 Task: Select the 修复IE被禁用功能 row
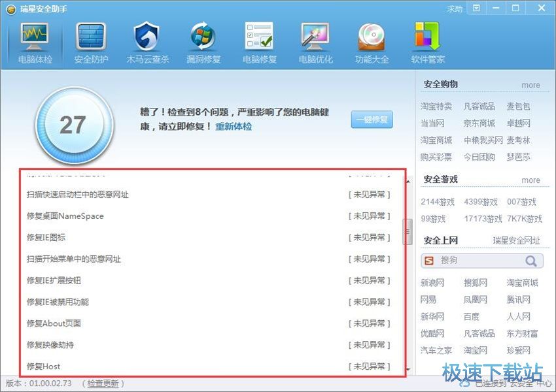pos(209,302)
